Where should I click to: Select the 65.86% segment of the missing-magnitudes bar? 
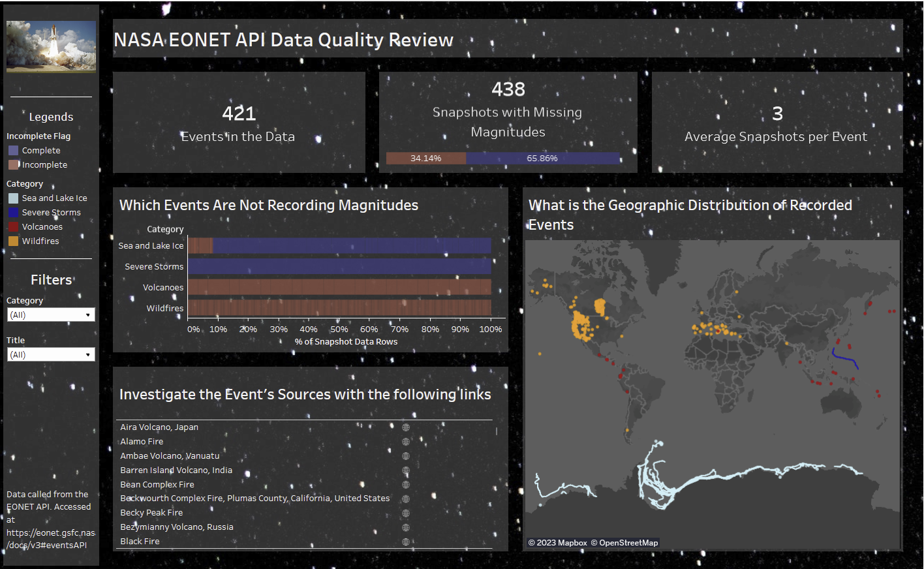pyautogui.click(x=543, y=159)
